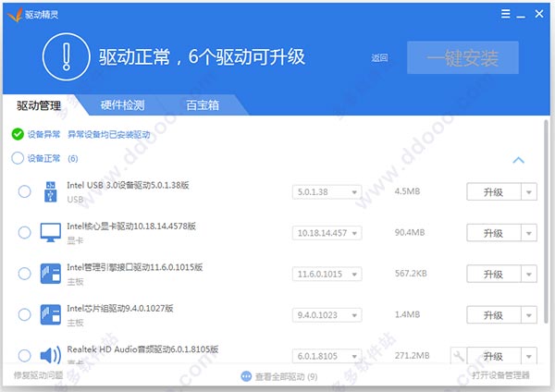Viewport: 555px width, 392px height.
Task: Click the 一键安装 button
Action: click(463, 57)
